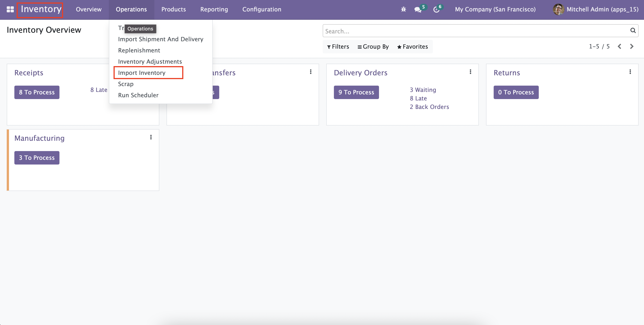Open Mitchell Admin user menu

coord(596,9)
